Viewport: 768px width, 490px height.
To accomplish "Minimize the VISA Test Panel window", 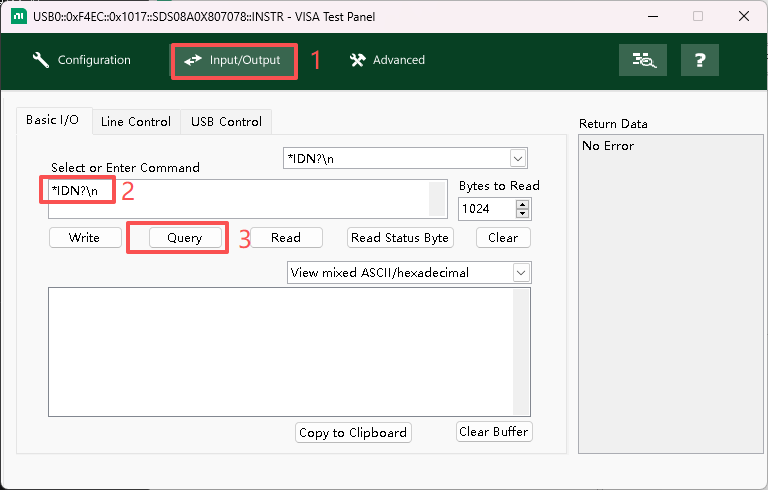I will click(x=653, y=16).
